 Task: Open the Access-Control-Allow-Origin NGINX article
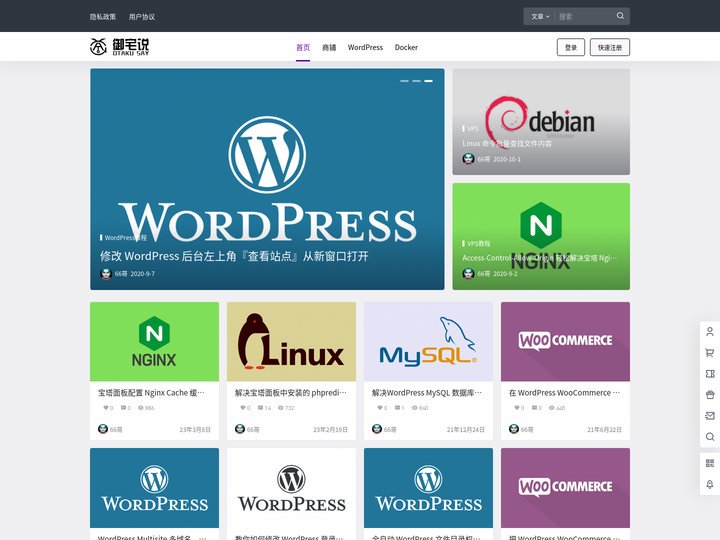tap(540, 258)
